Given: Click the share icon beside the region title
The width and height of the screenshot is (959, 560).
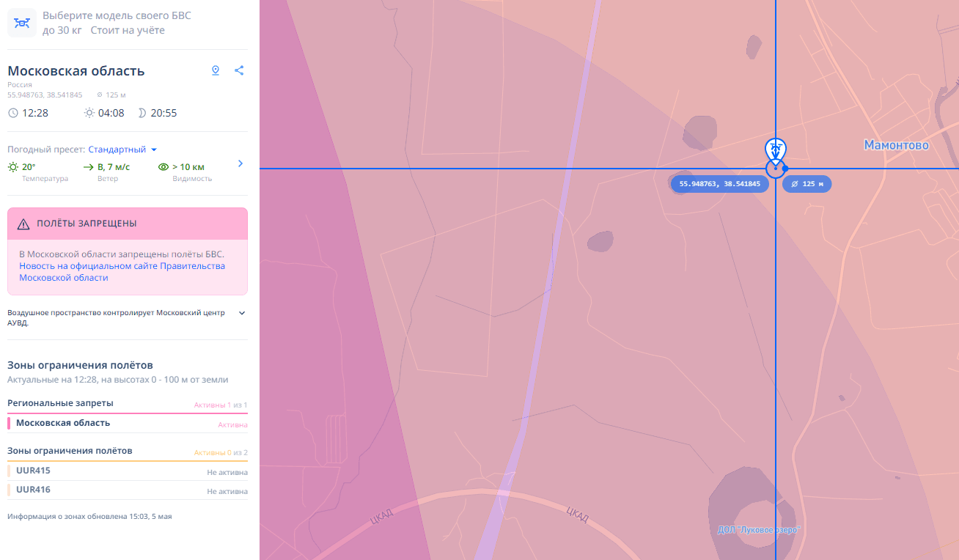Looking at the screenshot, I should (239, 70).
